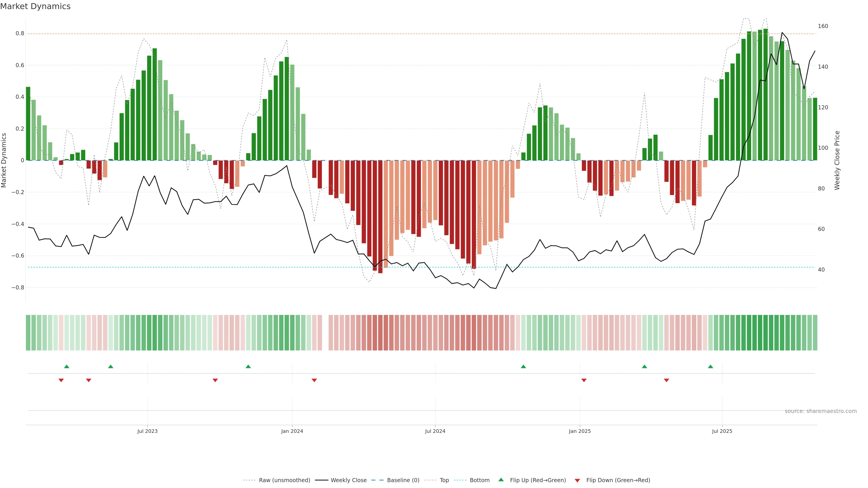Click the Flip Down red triangle legend icon

click(577, 480)
